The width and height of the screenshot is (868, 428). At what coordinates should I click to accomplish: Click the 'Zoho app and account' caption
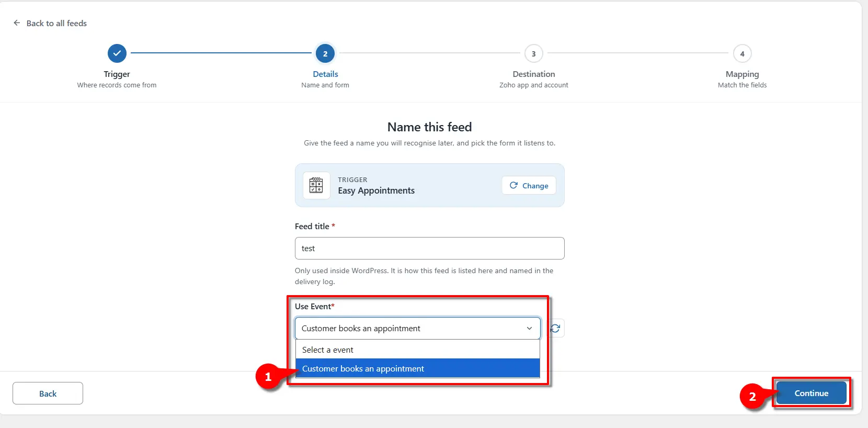point(533,85)
